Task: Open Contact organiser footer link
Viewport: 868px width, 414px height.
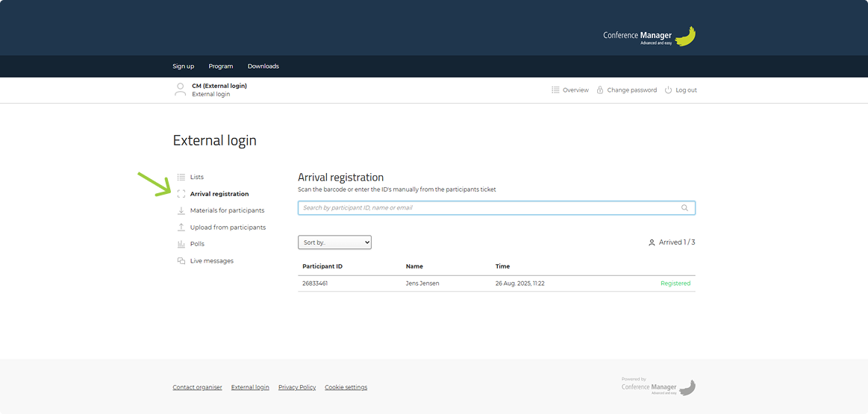Action: 197,387
